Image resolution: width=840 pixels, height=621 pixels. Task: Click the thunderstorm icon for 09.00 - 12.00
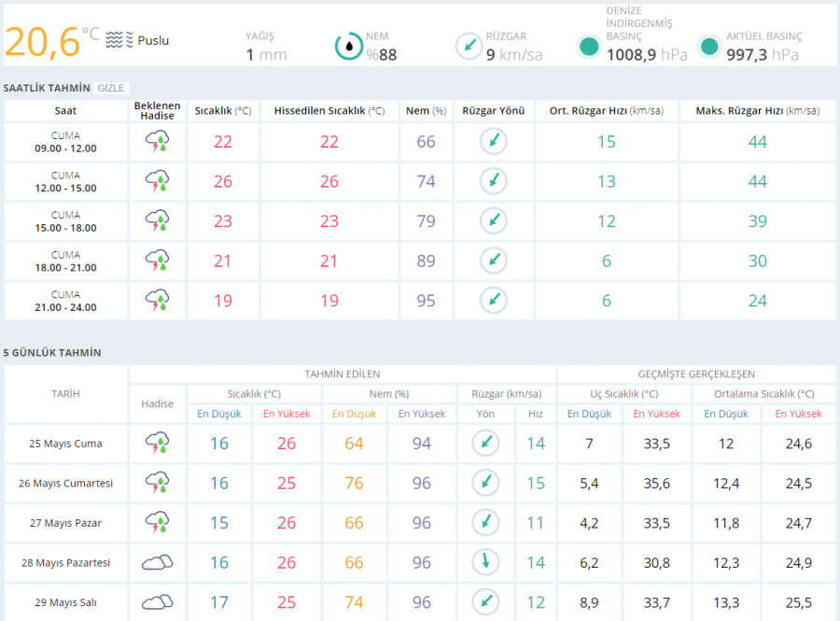tap(158, 142)
